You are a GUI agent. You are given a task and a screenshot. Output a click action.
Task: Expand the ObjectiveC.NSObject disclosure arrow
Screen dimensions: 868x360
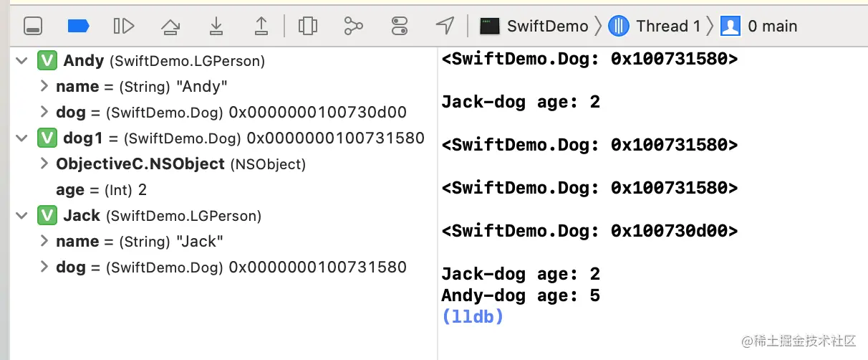tap(44, 164)
